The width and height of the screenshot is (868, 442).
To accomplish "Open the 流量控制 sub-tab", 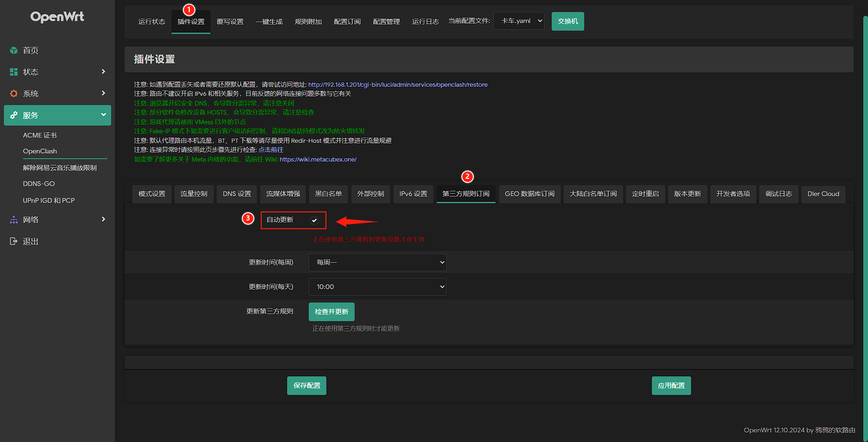I will 194,194.
